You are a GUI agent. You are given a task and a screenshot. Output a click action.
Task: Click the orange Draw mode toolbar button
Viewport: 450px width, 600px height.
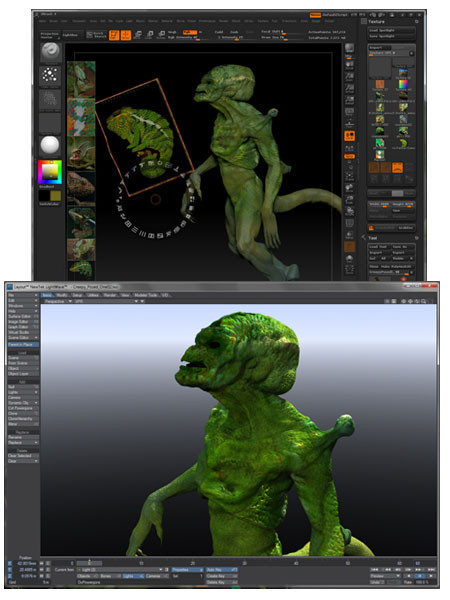pos(126,35)
